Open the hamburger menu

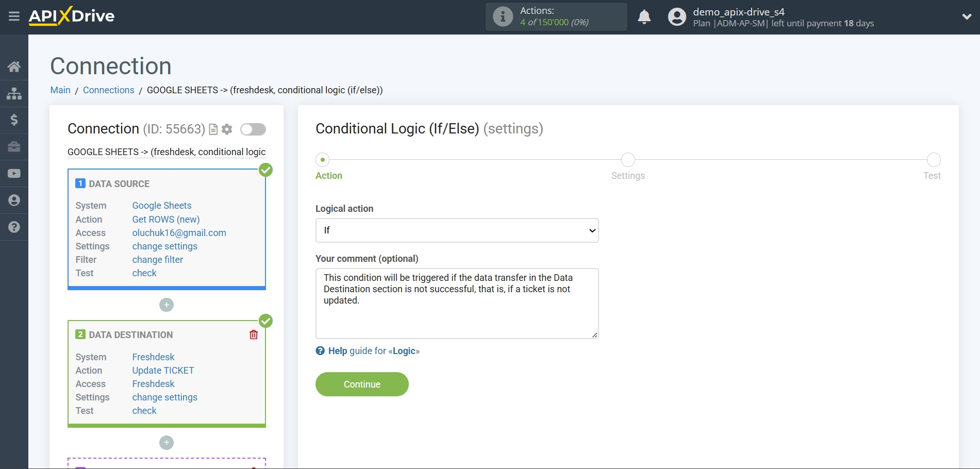coord(14,16)
